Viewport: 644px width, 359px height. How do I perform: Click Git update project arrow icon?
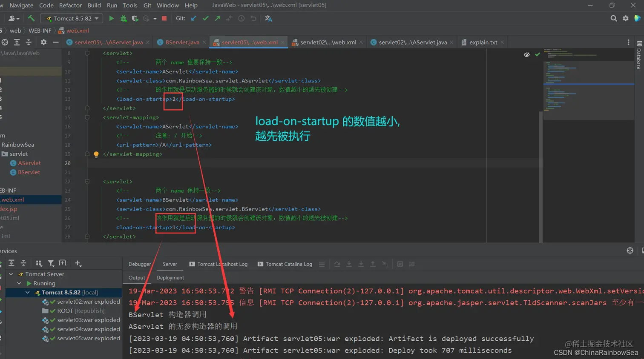point(194,18)
